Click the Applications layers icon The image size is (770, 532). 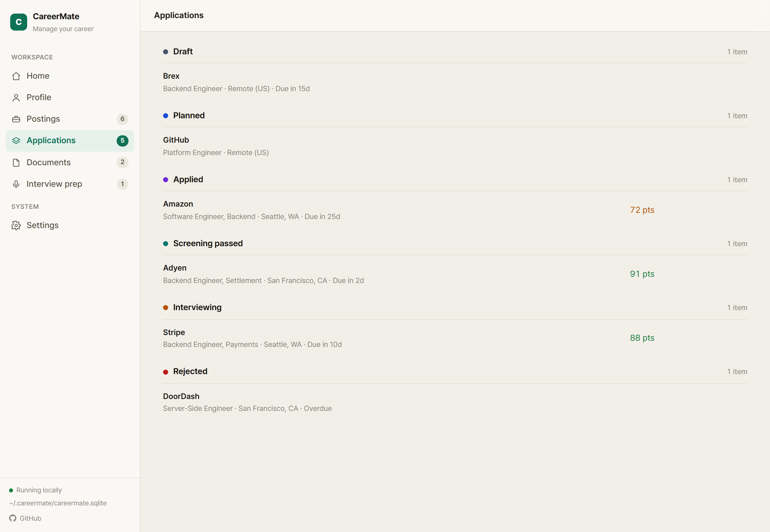(x=16, y=141)
